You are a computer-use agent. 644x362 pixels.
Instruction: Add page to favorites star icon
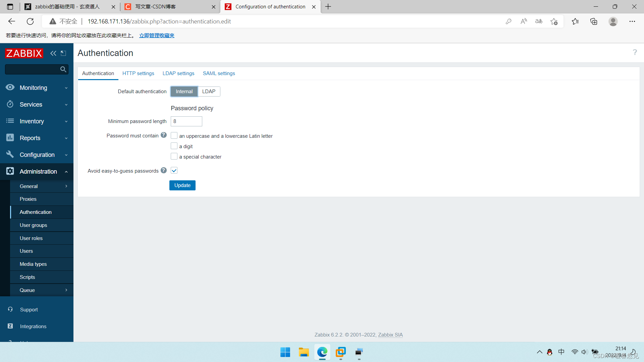tap(554, 21)
